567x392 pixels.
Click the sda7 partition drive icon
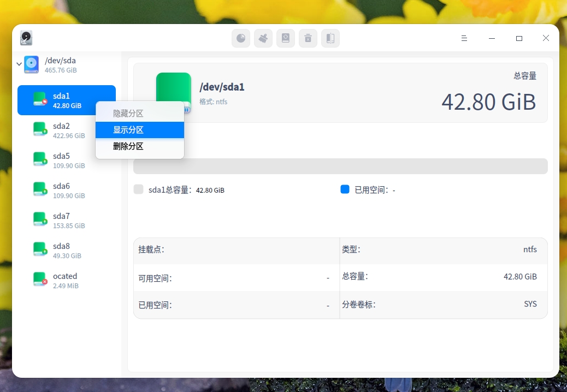(x=40, y=219)
